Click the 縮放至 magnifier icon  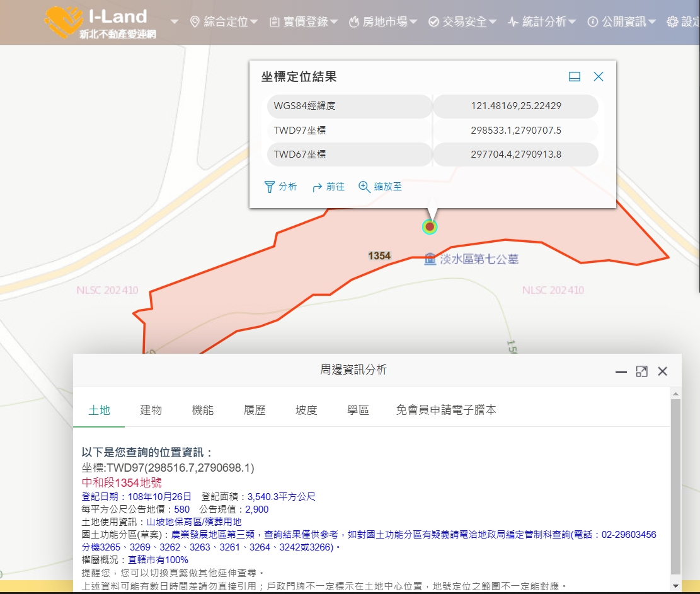tap(364, 187)
